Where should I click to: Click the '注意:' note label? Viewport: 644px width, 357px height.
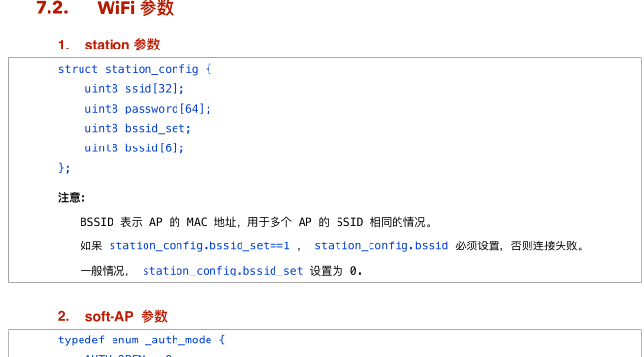[x=72, y=198]
